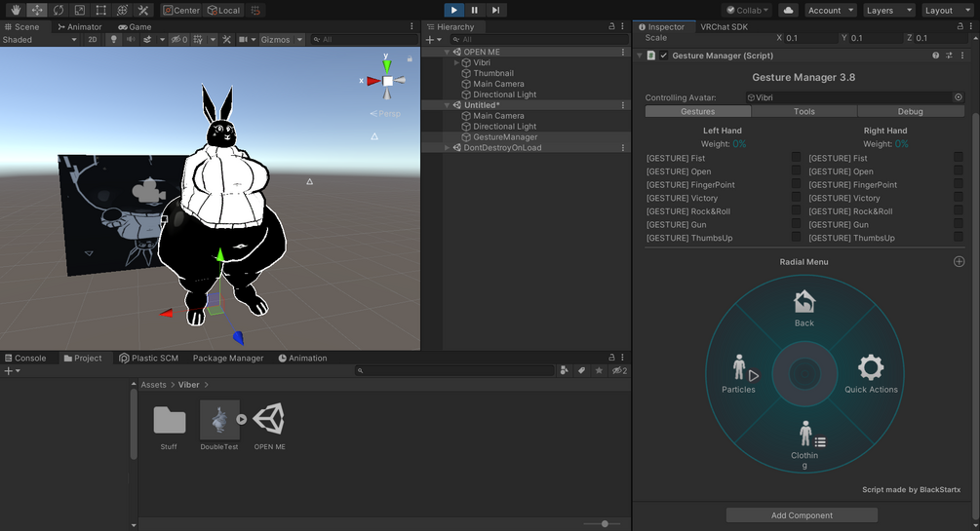Screen dimensions: 980x531
Task: Lock the Hierarchy panel
Action: (611, 26)
